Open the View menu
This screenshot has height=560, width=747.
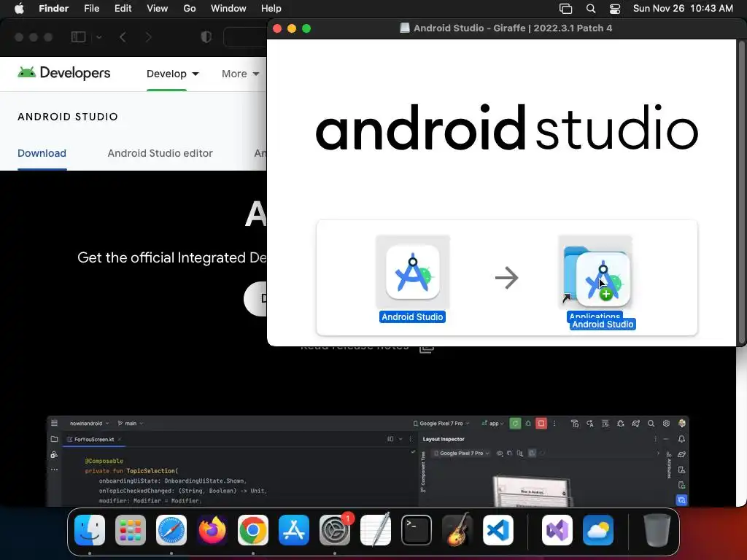click(158, 9)
